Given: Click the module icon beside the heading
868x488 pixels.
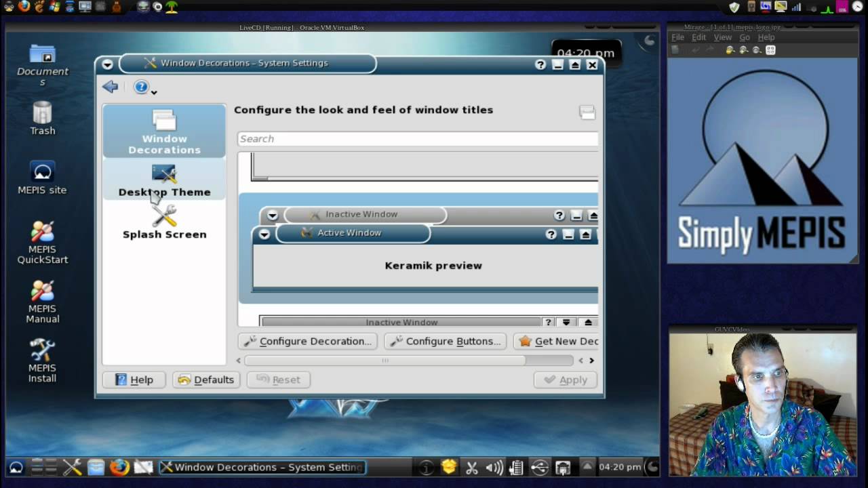Looking at the screenshot, I should (x=587, y=113).
